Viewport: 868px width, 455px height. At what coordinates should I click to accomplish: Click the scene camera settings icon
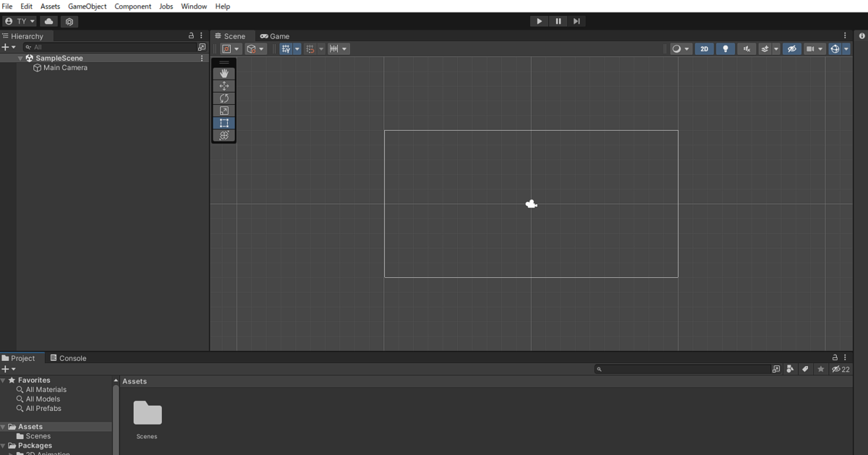point(811,48)
